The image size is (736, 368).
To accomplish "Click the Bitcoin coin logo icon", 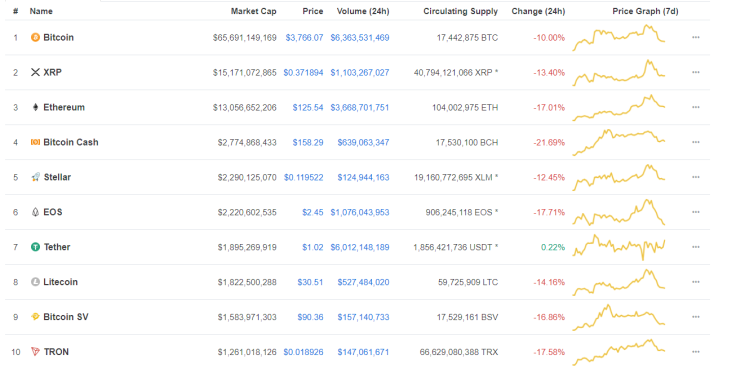I will [35, 38].
